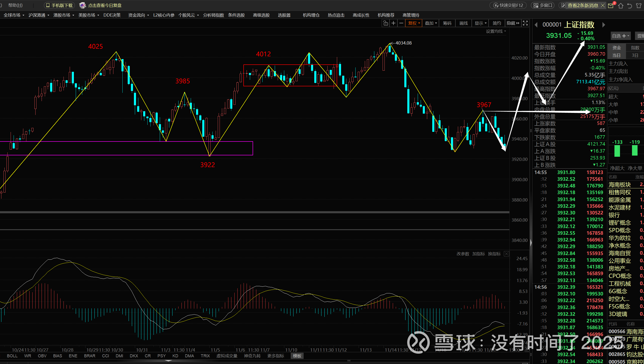This screenshot has width=644, height=364.
Task: Go to previous stock arrow
Action: coord(536,25)
